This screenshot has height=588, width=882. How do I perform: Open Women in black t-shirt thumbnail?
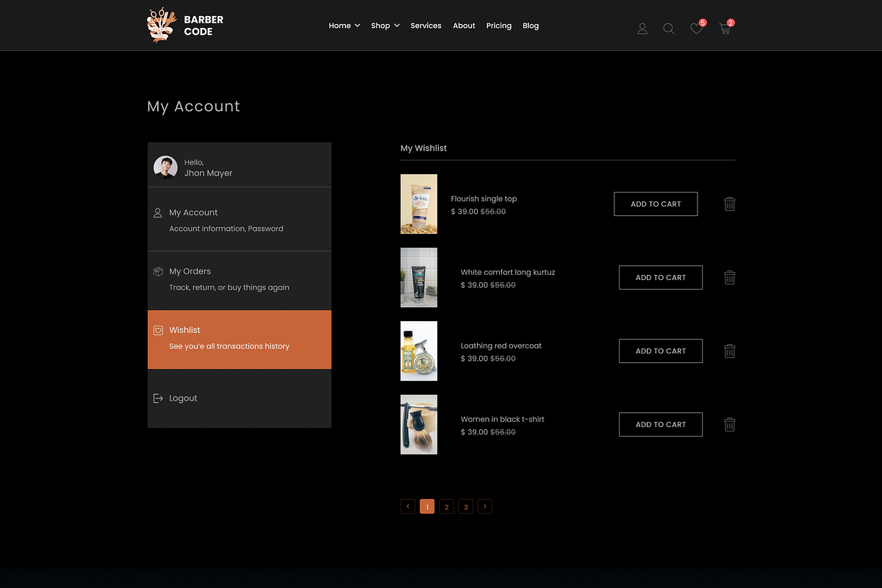(x=419, y=425)
